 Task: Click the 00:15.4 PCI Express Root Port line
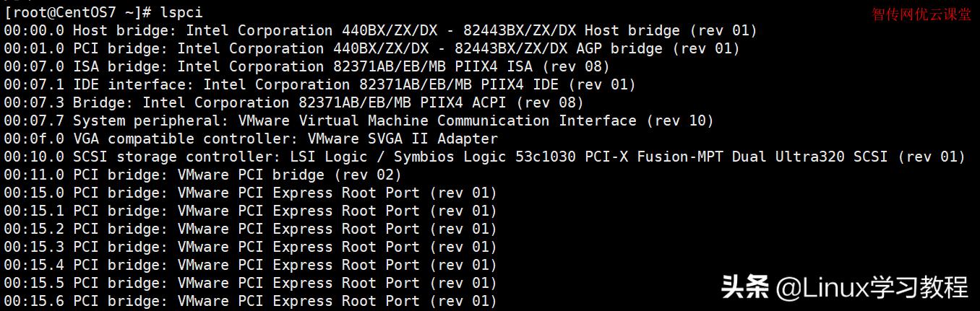click(x=250, y=266)
